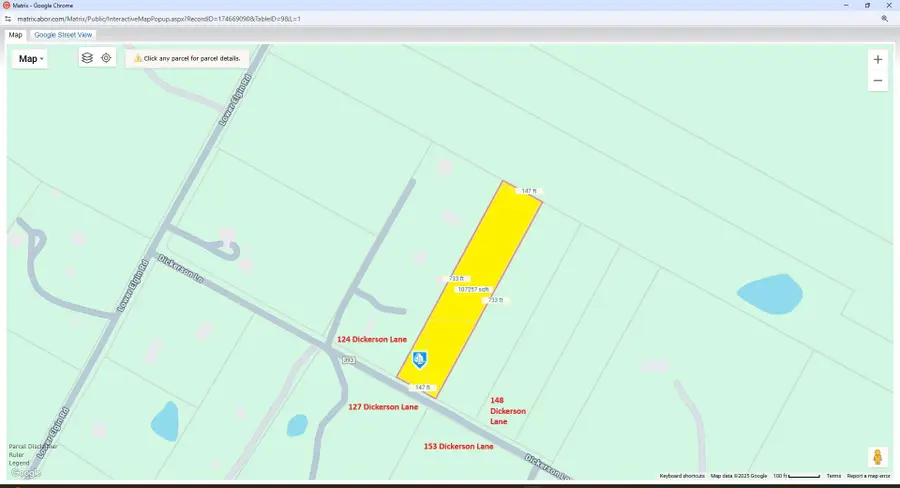Zoom in with the plus button
This screenshot has height=488, width=900.
(x=878, y=59)
